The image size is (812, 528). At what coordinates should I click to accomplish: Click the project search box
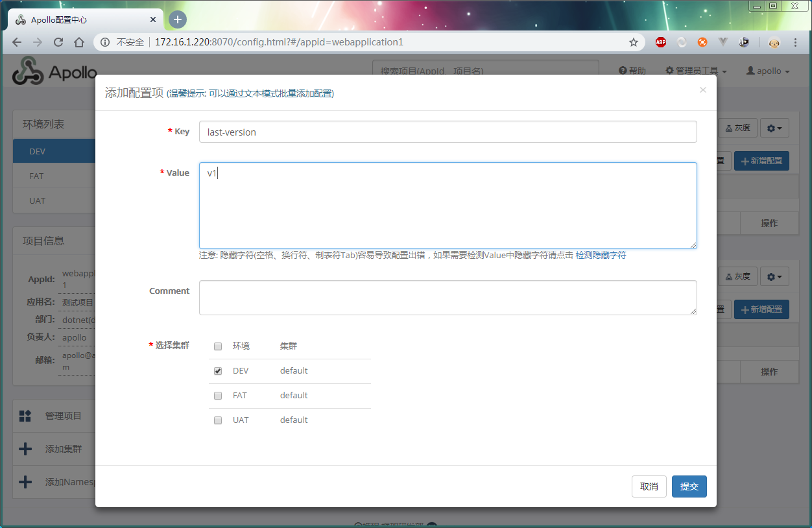[485, 71]
